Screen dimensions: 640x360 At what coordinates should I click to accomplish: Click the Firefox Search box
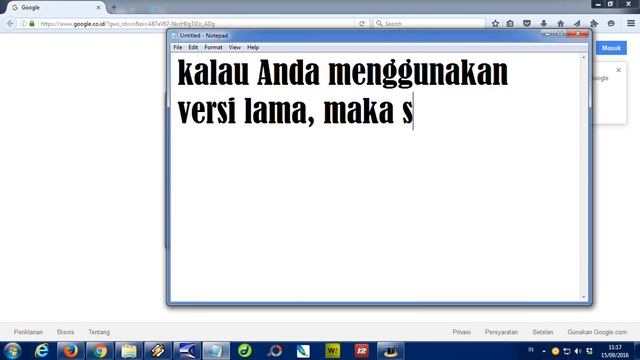pyautogui.click(x=429, y=24)
